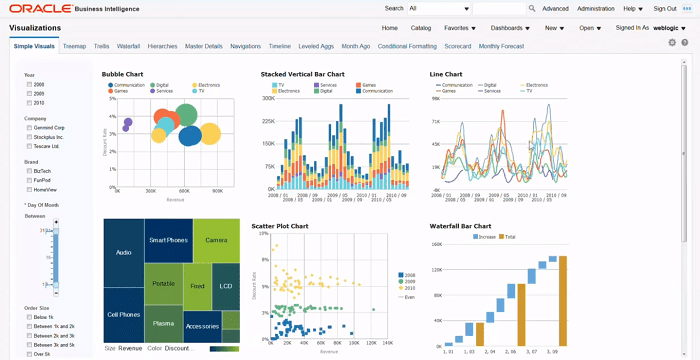The image size is (700, 360).
Task: Click the lower Day Of Month slider handle
Action: (56, 285)
